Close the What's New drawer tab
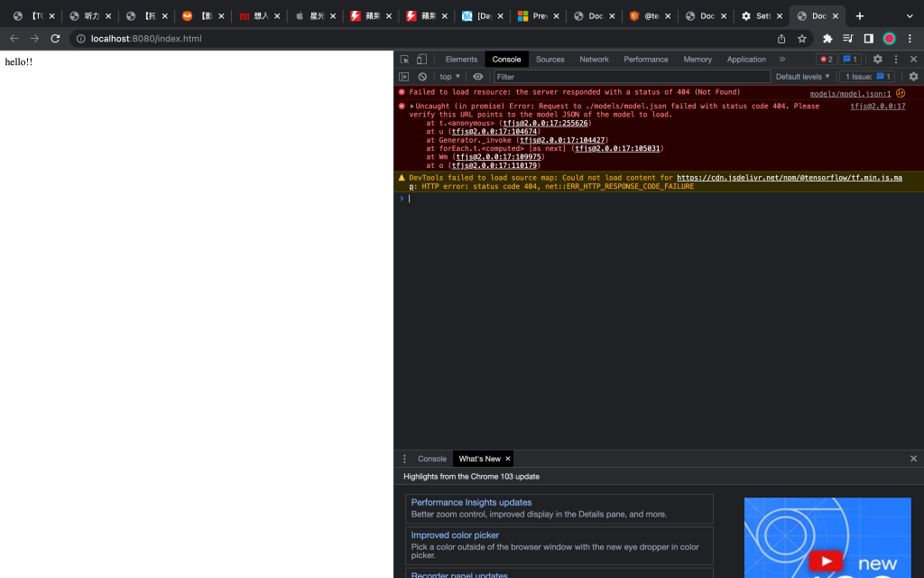Viewport: 924px width, 578px height. pyautogui.click(x=507, y=459)
